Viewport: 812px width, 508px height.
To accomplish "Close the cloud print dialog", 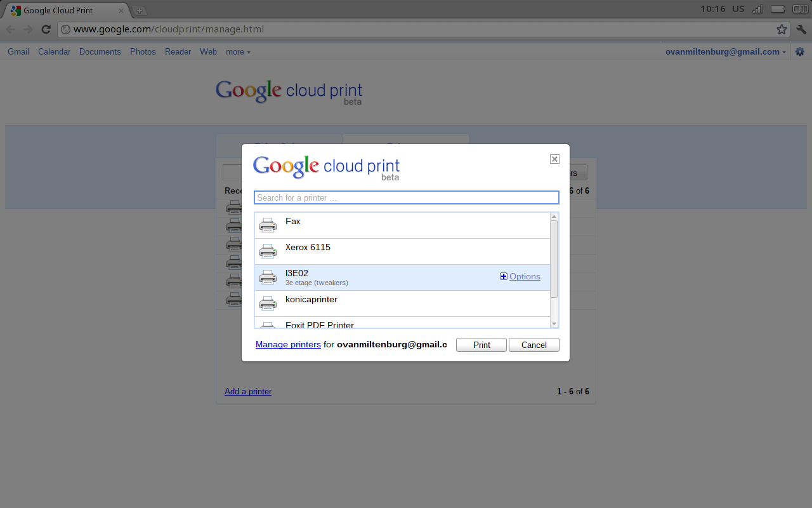I will [554, 159].
